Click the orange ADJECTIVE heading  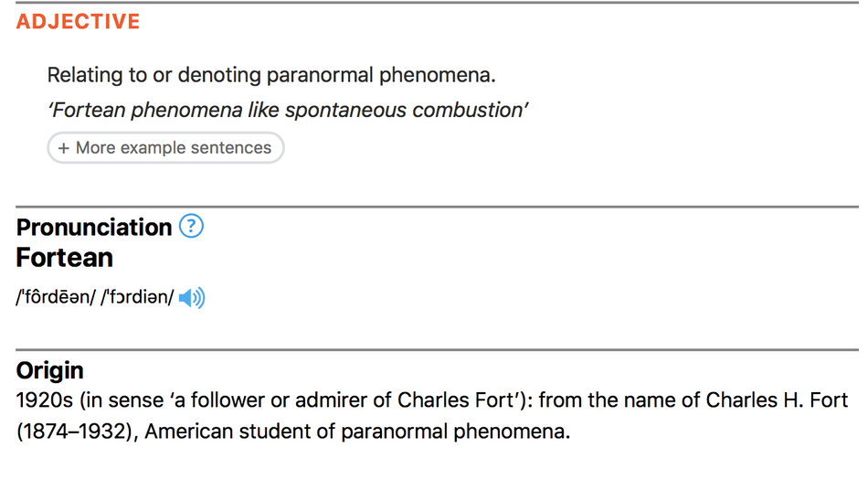(x=78, y=22)
